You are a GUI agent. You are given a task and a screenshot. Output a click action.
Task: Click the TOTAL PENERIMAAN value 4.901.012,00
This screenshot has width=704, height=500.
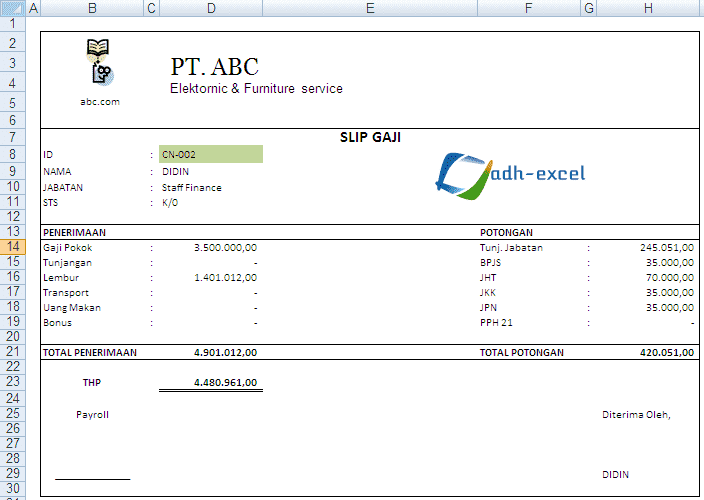225,352
